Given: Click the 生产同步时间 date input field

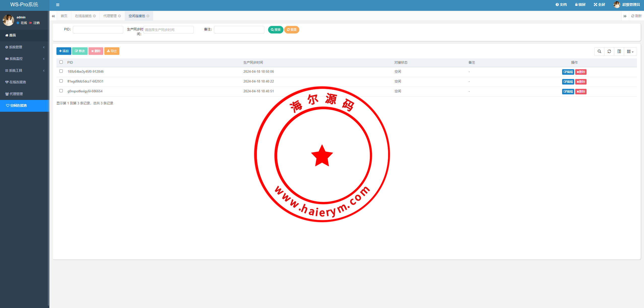Looking at the screenshot, I should [x=168, y=30].
